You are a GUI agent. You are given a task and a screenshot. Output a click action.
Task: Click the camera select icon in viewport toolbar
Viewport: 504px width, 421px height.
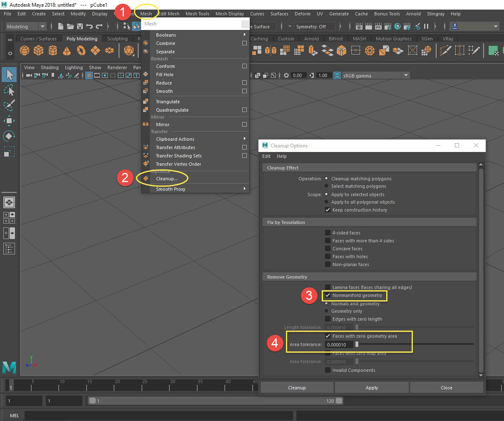click(x=29, y=75)
